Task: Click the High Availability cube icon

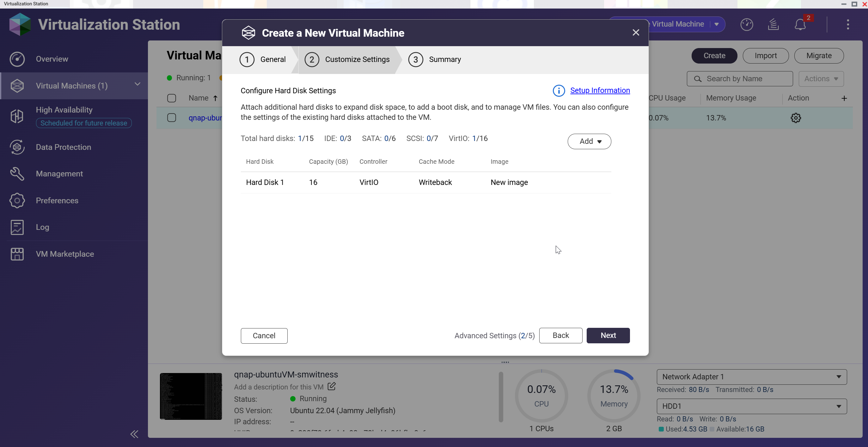Action: coord(17,116)
